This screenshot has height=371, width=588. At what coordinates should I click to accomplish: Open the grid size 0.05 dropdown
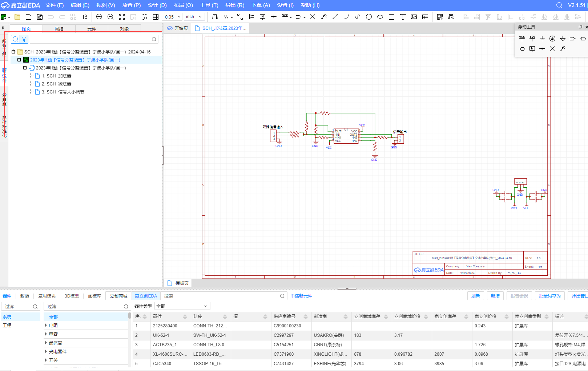[173, 17]
